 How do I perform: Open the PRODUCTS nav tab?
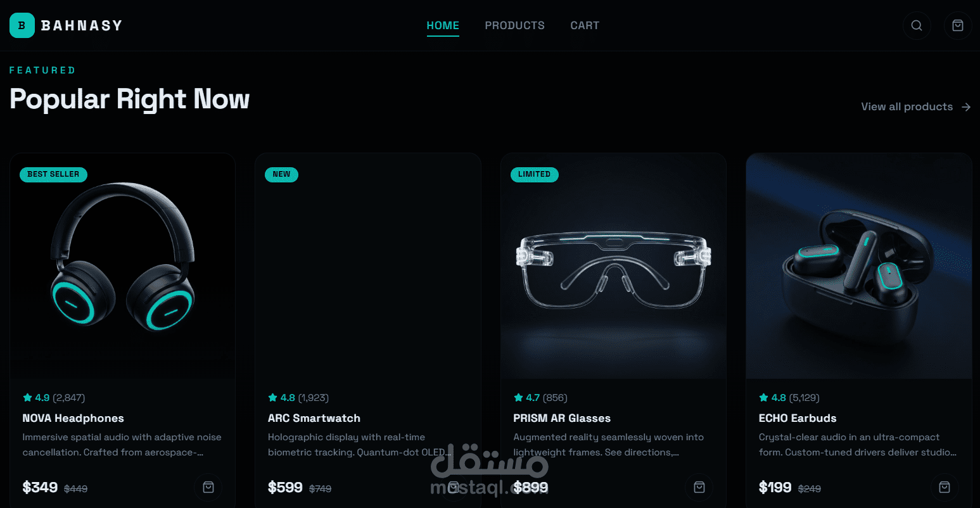tap(514, 25)
